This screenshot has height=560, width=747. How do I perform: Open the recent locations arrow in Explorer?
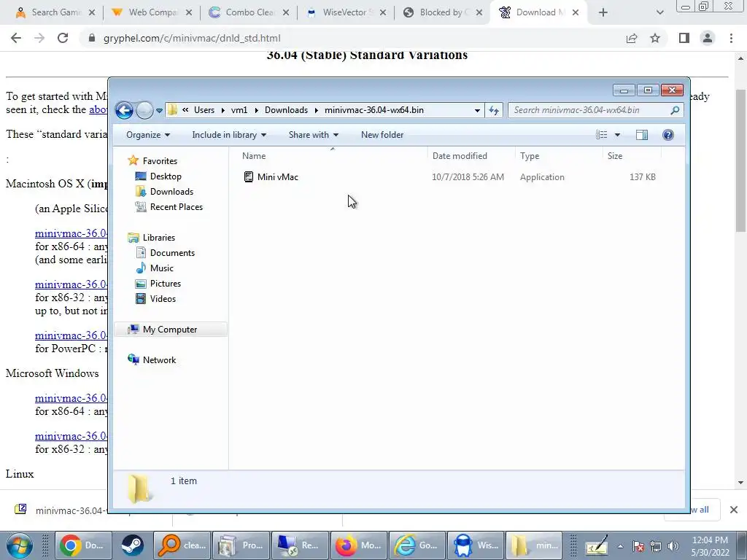(x=159, y=111)
